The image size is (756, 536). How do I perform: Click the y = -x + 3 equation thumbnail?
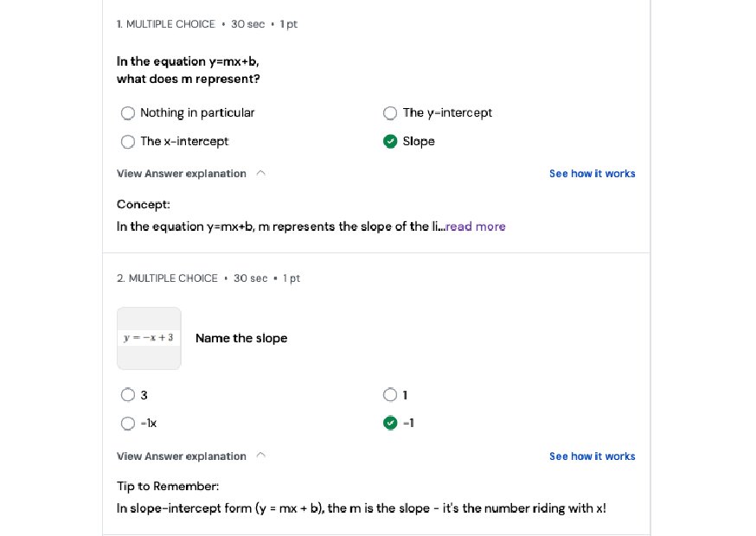(149, 338)
